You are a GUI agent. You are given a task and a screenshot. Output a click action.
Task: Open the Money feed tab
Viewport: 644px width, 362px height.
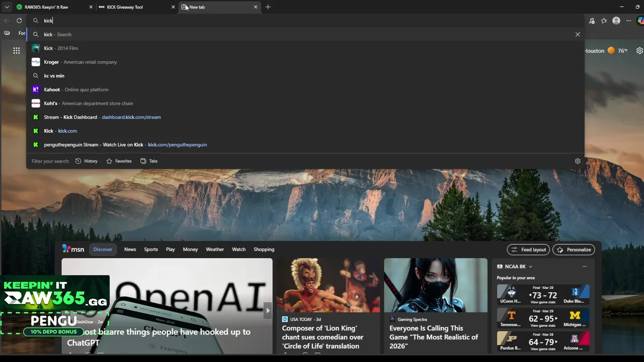[x=190, y=249]
